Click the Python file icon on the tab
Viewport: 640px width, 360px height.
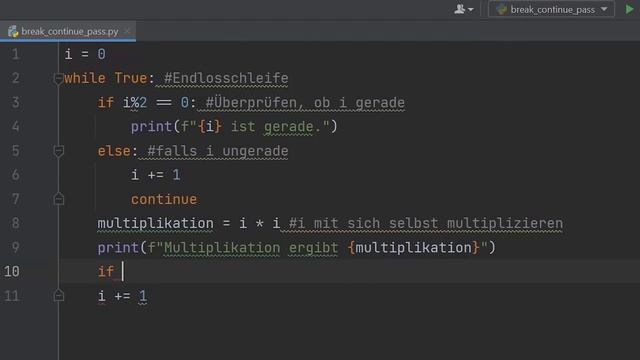pos(13,31)
